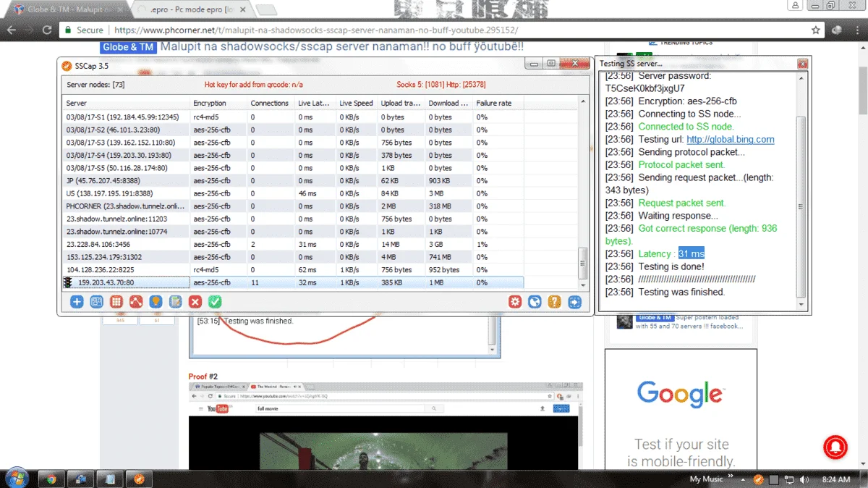This screenshot has width=868, height=488.
Task: Click the orange SSCap icon in the system tray
Action: coord(759,479)
